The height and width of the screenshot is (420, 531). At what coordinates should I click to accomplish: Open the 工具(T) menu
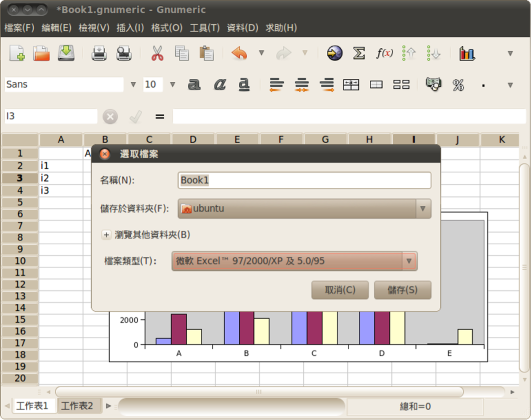(205, 28)
